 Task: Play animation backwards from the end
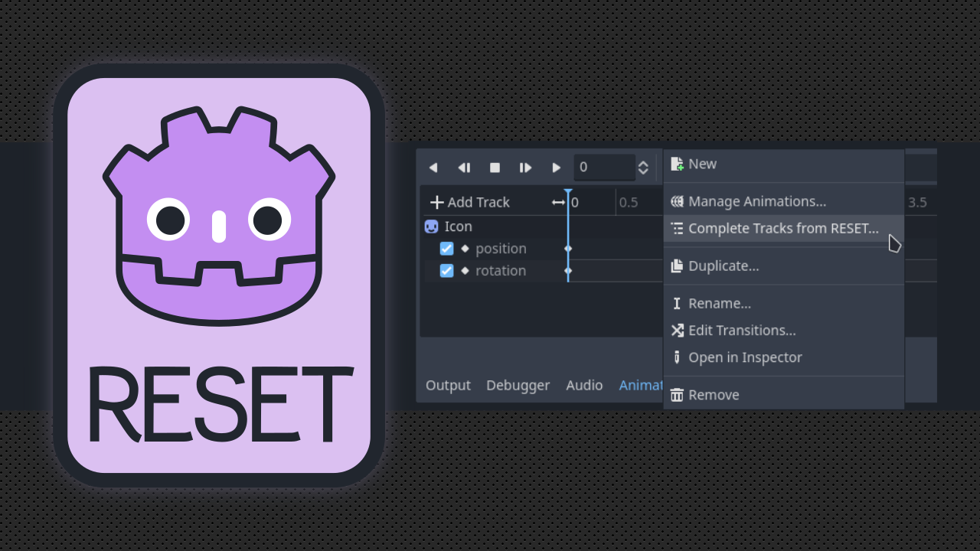464,168
